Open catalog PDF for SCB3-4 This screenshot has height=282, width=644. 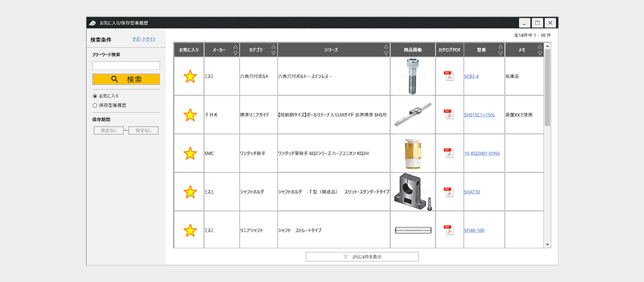pos(448,76)
